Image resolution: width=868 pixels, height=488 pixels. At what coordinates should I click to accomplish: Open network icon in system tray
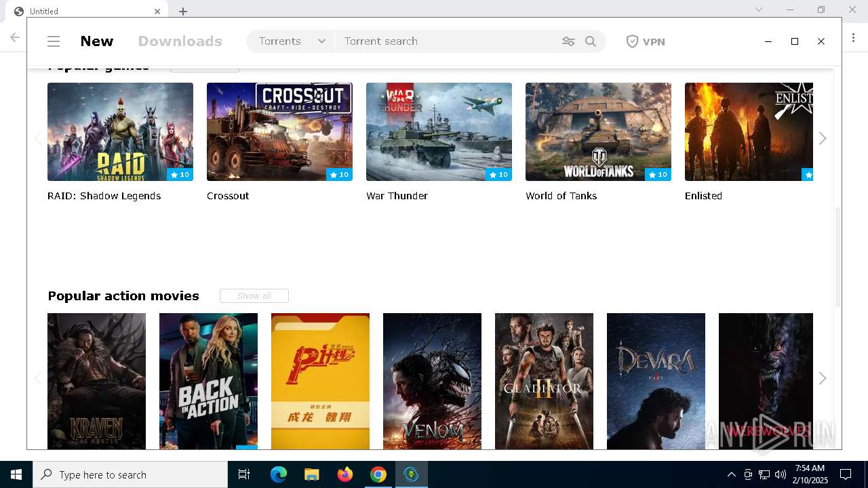(x=764, y=474)
